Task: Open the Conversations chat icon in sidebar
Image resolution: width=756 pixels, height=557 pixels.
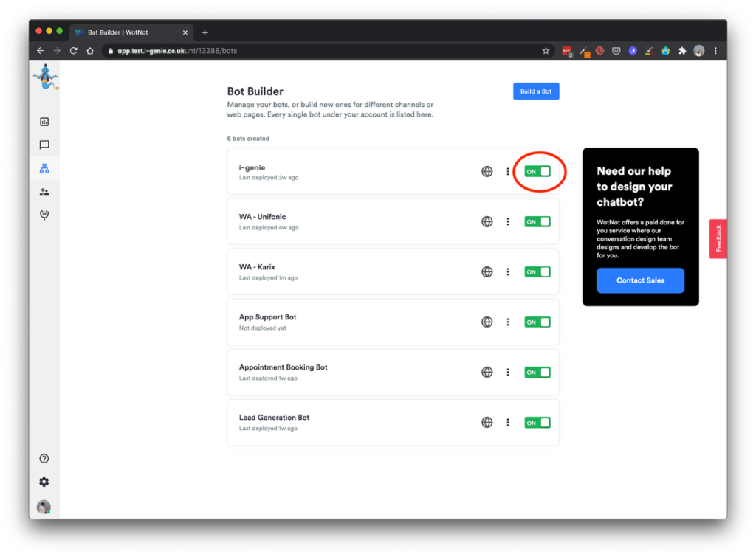Action: tap(44, 145)
